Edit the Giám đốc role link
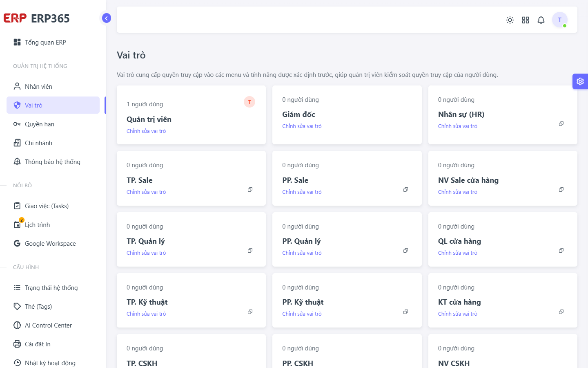 click(302, 126)
